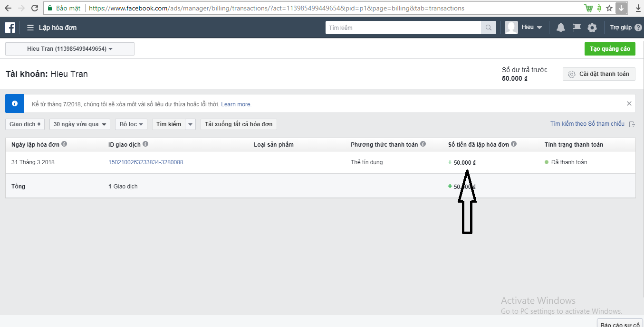
Task: Open the notifications bell icon
Action: tap(561, 28)
